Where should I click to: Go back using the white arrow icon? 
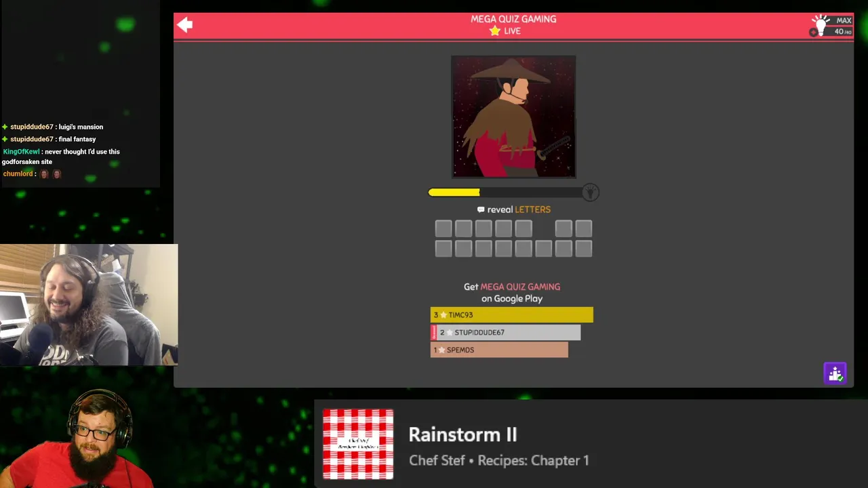(x=184, y=25)
